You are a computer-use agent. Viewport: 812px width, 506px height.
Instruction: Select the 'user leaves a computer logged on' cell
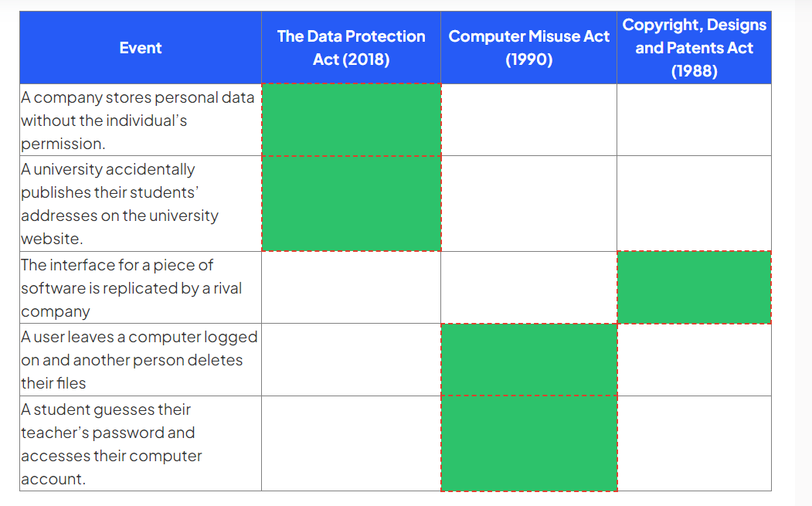pos(141,360)
